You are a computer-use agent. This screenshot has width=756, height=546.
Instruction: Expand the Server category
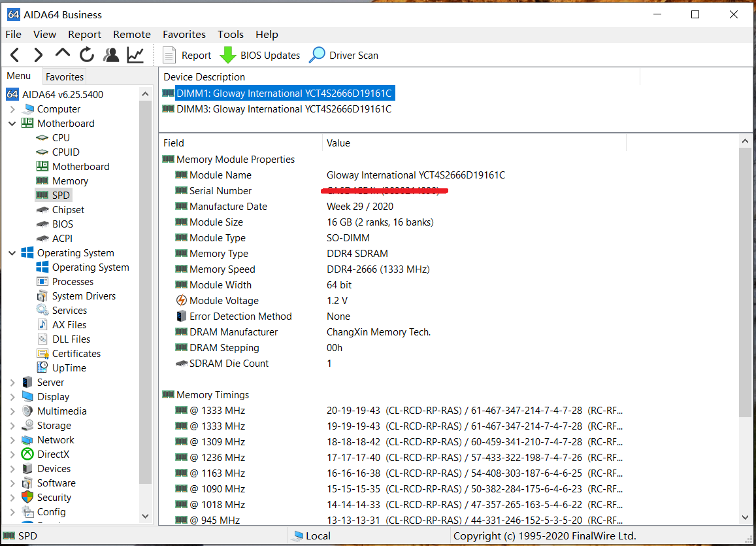[x=12, y=382]
